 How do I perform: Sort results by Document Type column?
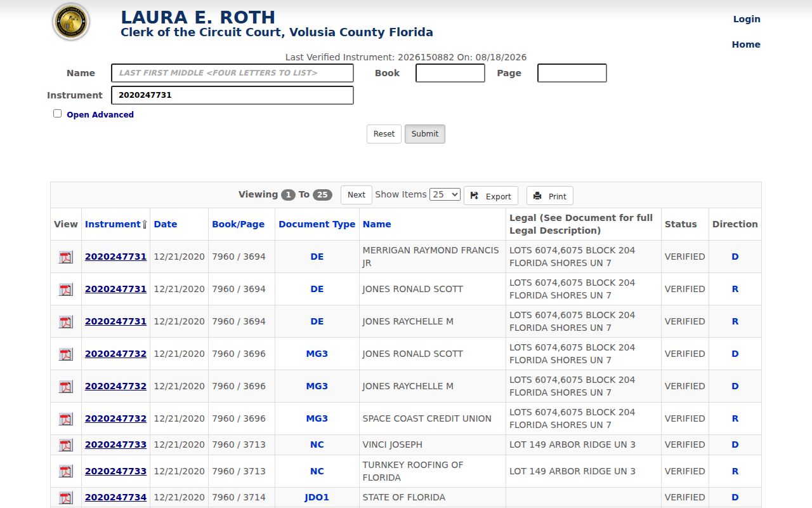317,224
